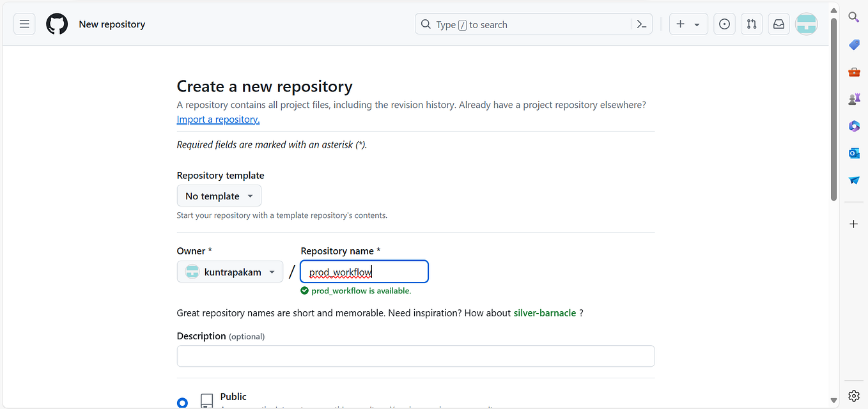Image resolution: width=868 pixels, height=409 pixels.
Task: Expand the No template dropdown
Action: point(219,196)
